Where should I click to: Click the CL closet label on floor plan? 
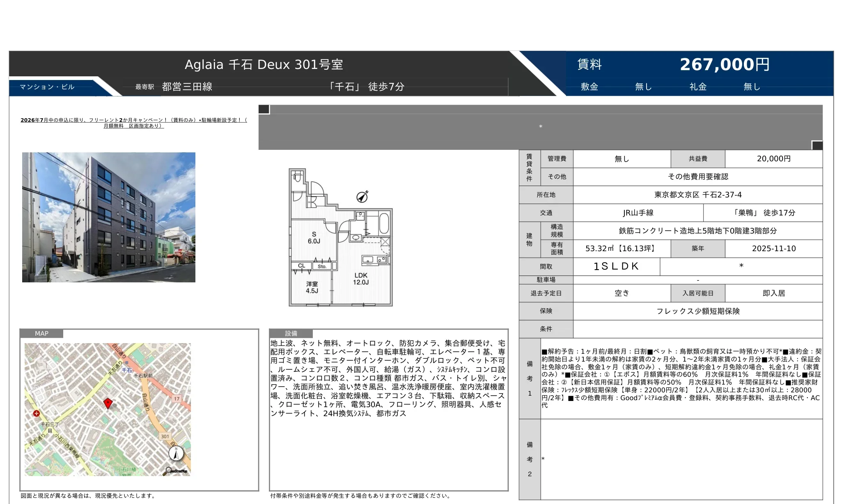coord(302,266)
